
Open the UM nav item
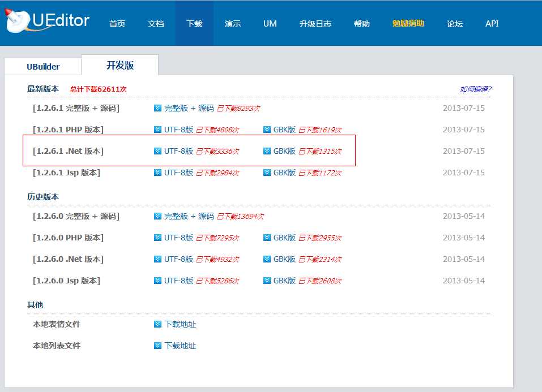pyautogui.click(x=270, y=24)
